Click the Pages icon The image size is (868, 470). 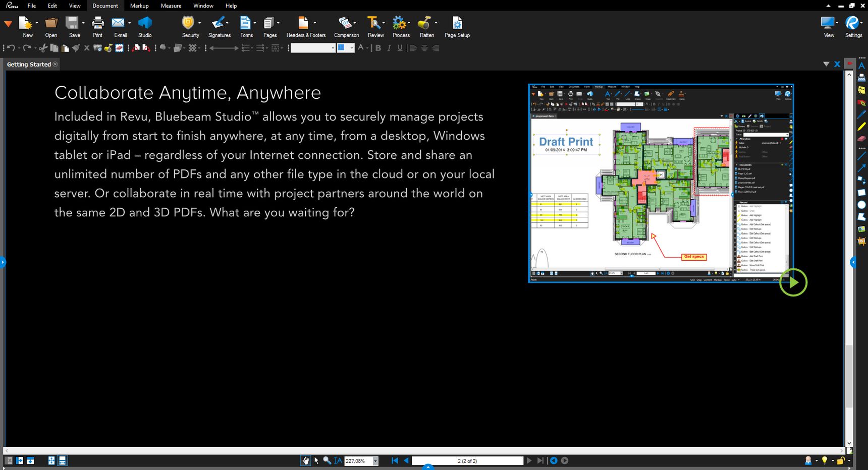click(268, 23)
